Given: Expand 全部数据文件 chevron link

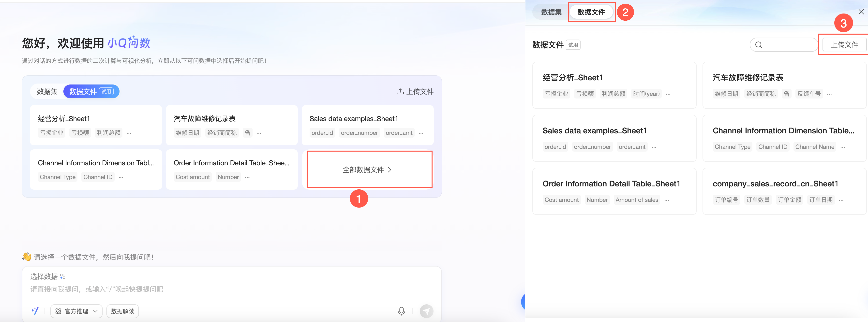Looking at the screenshot, I should click(x=367, y=170).
